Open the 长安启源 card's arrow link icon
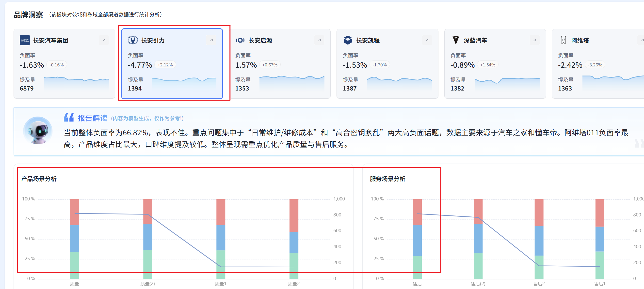The height and width of the screenshot is (289, 644). [319, 40]
